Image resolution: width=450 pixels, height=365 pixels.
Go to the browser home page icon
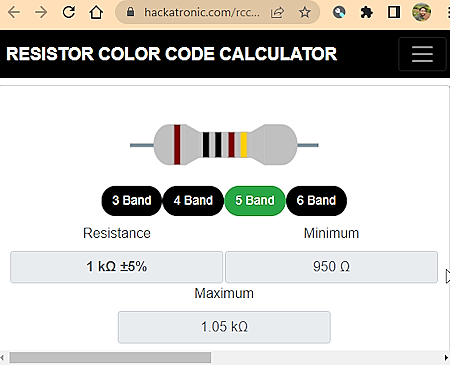[x=96, y=12]
